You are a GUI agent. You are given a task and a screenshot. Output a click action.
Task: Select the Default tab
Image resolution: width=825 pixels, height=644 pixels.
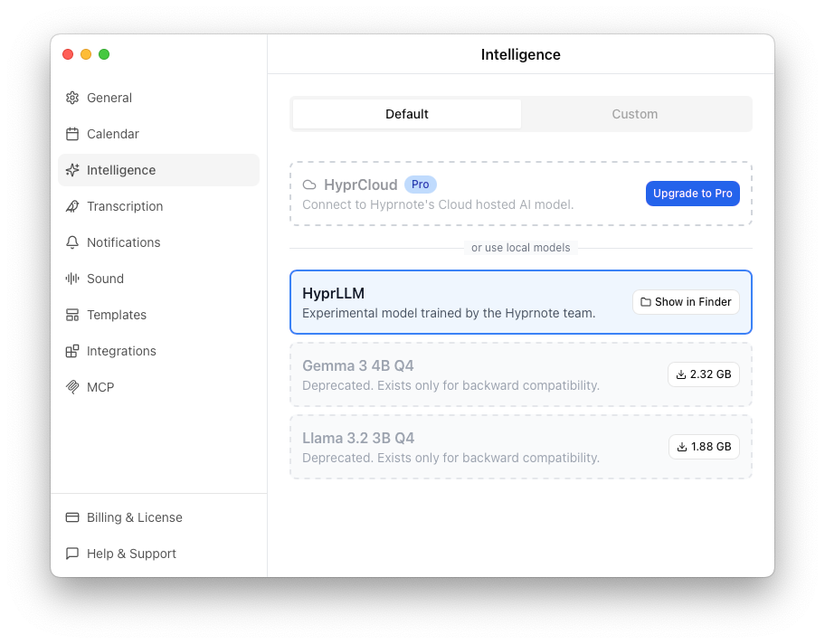[407, 114]
